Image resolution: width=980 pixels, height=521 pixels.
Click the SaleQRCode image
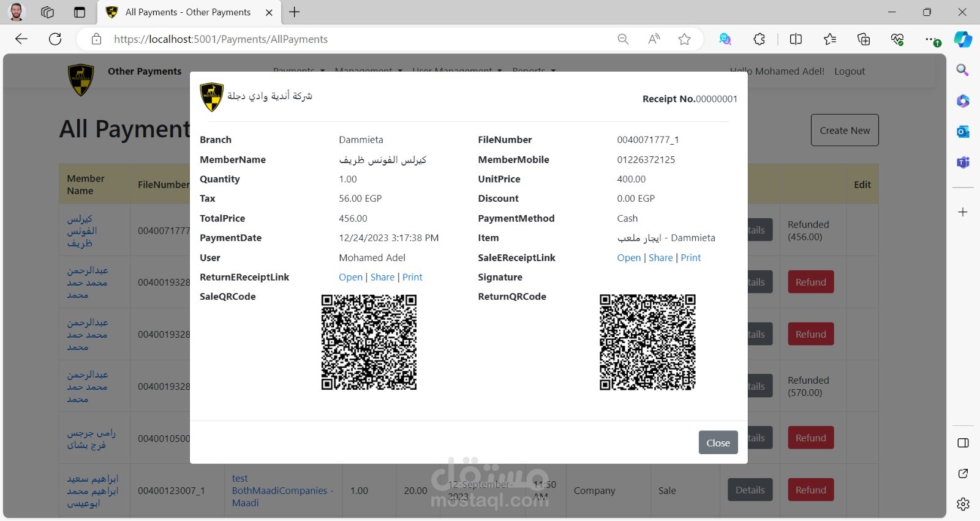pos(369,342)
